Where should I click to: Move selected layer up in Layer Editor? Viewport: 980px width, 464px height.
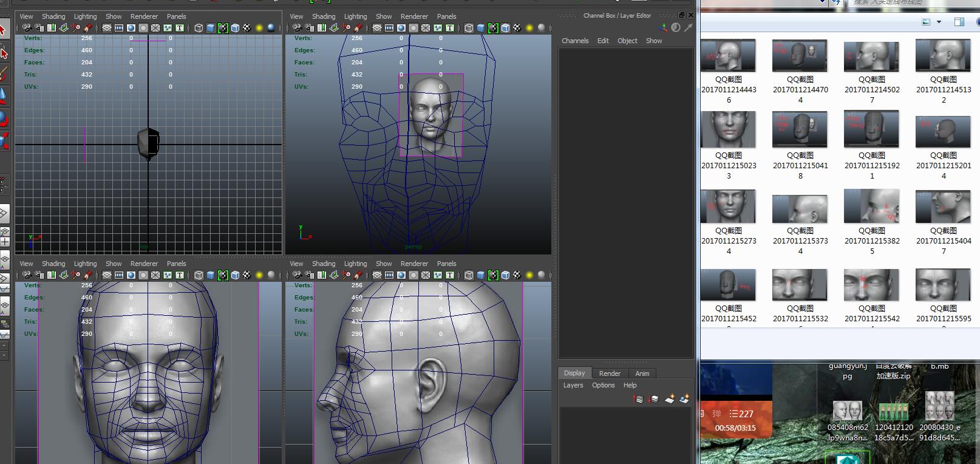coord(638,399)
